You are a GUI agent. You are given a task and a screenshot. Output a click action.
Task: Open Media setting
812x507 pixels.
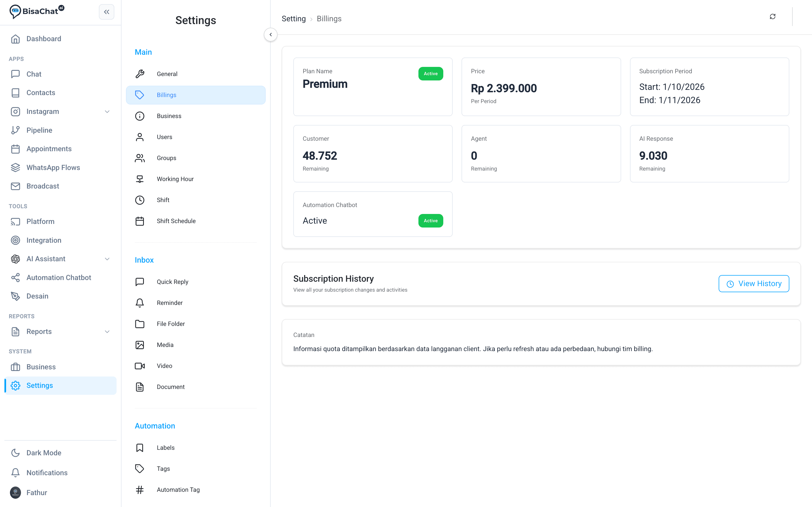(196, 345)
